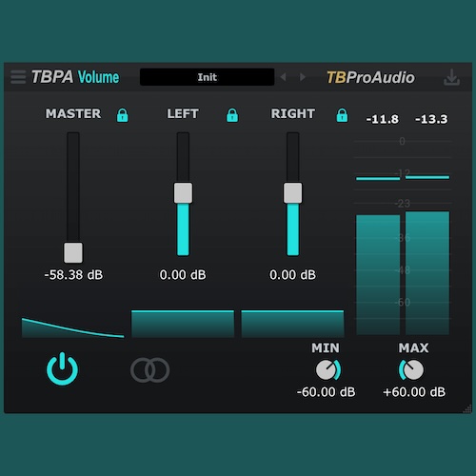Click the -60.00 dB MIN value
Image resolution: width=476 pixels, height=476 pixels.
[326, 392]
